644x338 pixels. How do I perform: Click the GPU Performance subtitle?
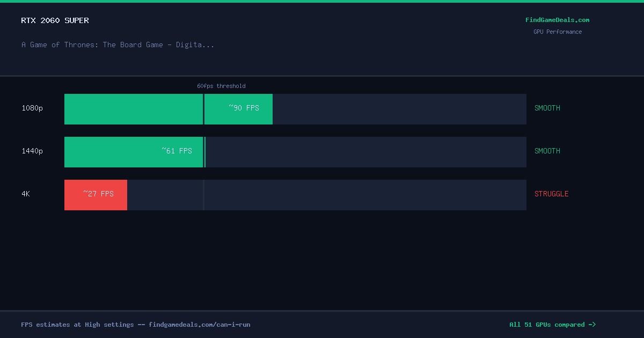click(x=558, y=32)
